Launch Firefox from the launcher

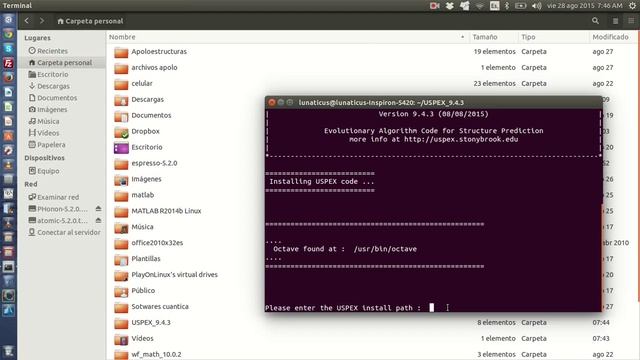[x=8, y=78]
